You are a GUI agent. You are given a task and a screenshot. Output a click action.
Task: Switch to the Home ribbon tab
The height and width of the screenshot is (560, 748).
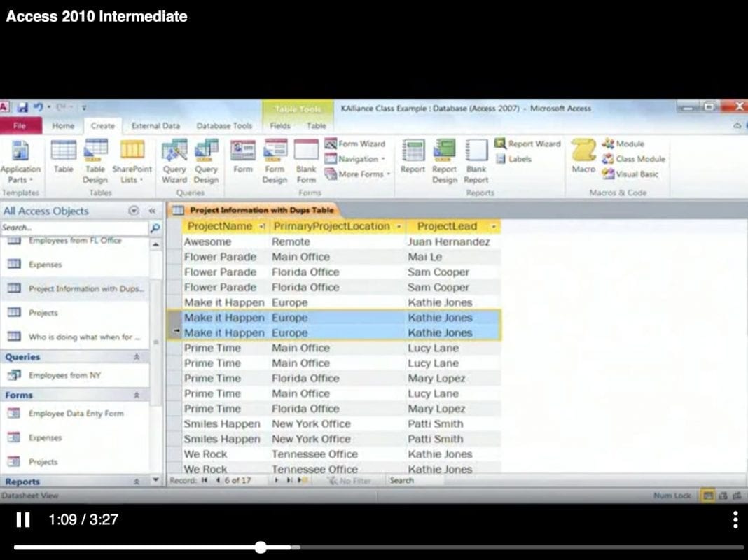coord(63,126)
